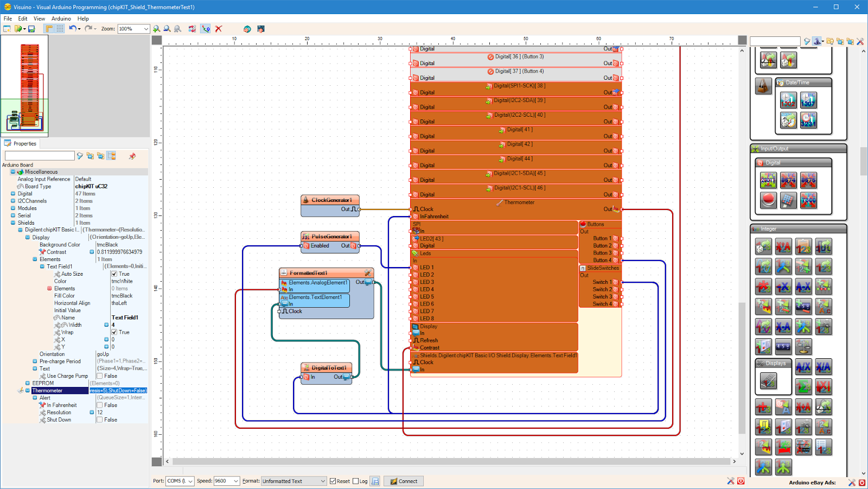The width and height of the screenshot is (868, 489).
Task: Check the Shut Down property checkbox
Action: [100, 419]
